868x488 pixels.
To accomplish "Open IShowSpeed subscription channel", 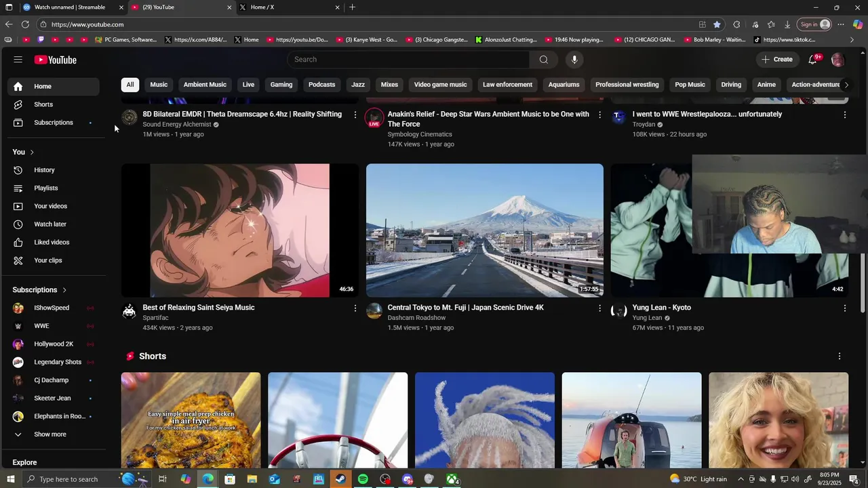I will click(x=54, y=308).
